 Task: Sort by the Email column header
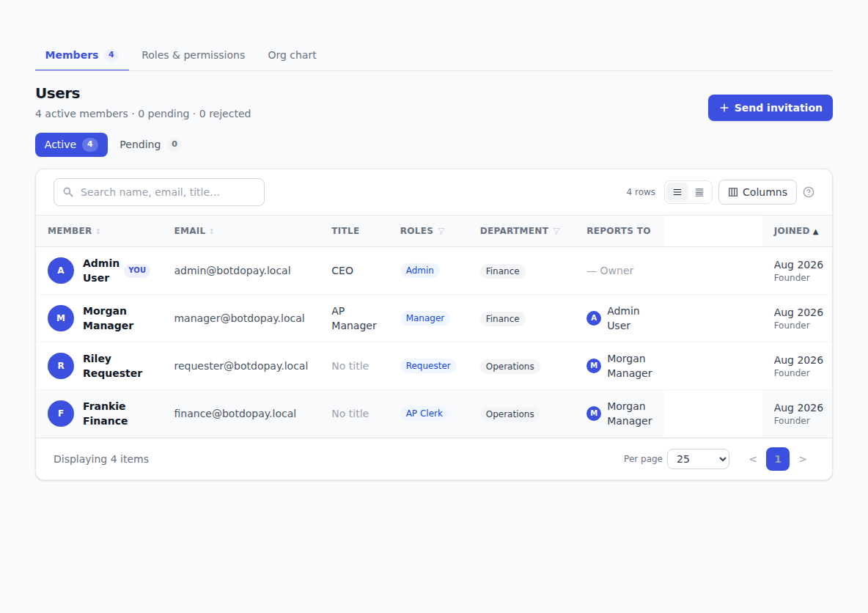194,231
